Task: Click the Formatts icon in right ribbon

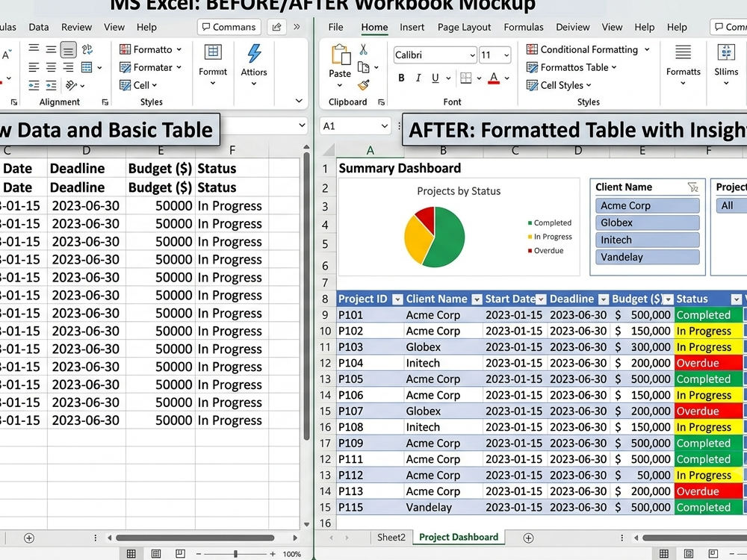Action: [x=684, y=52]
